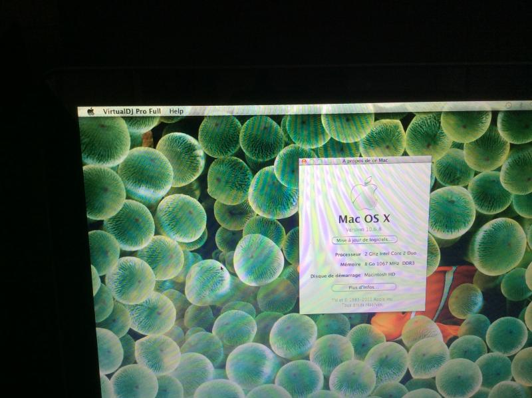
Task: Click the '8 Go 1067 MHz DDR3' memory text
Action: (390, 264)
